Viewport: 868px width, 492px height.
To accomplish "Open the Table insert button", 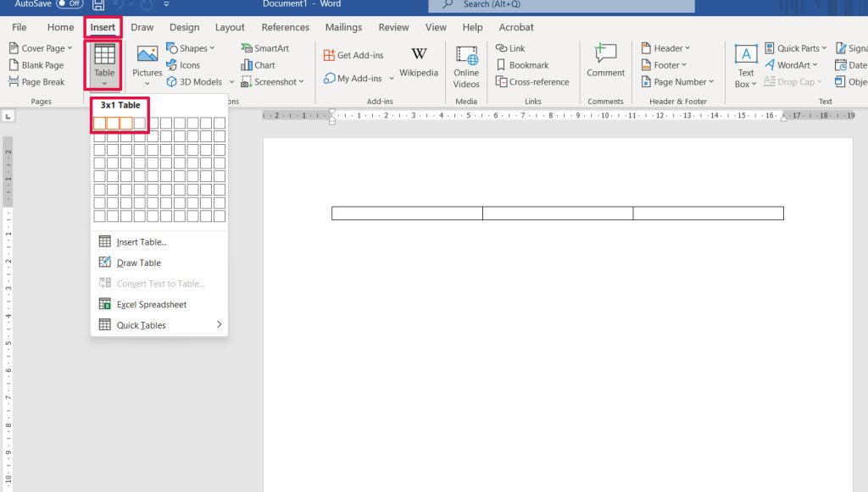I will [104, 64].
